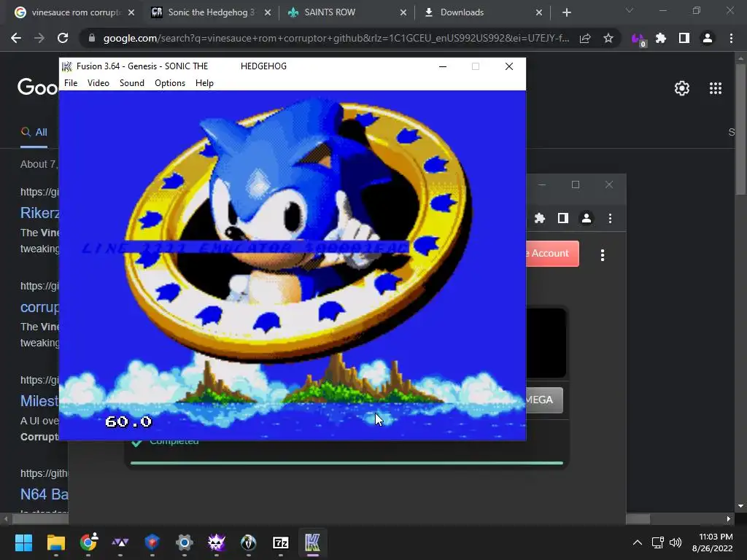Open the Google apps grid
This screenshot has height=560, width=747.
coord(716,88)
